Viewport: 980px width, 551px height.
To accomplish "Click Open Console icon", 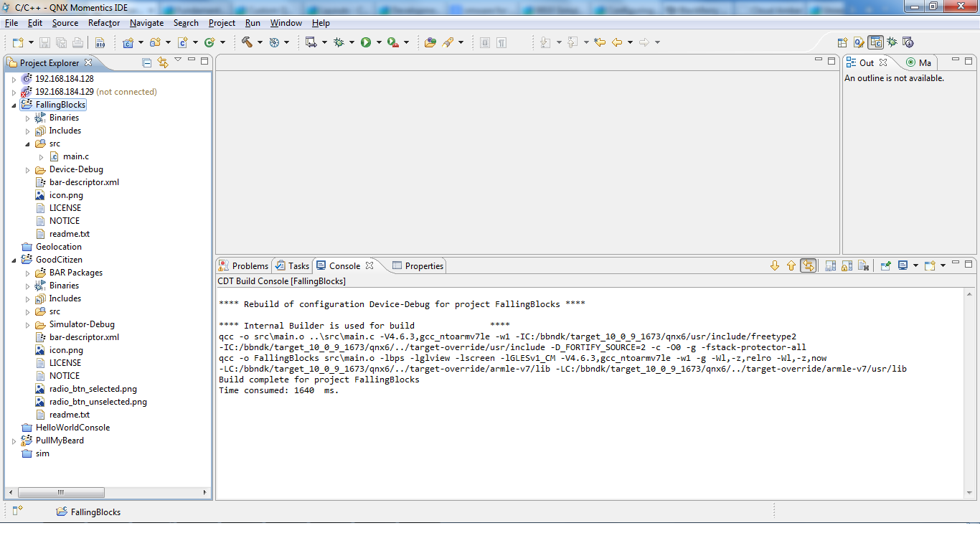I will pos(930,265).
